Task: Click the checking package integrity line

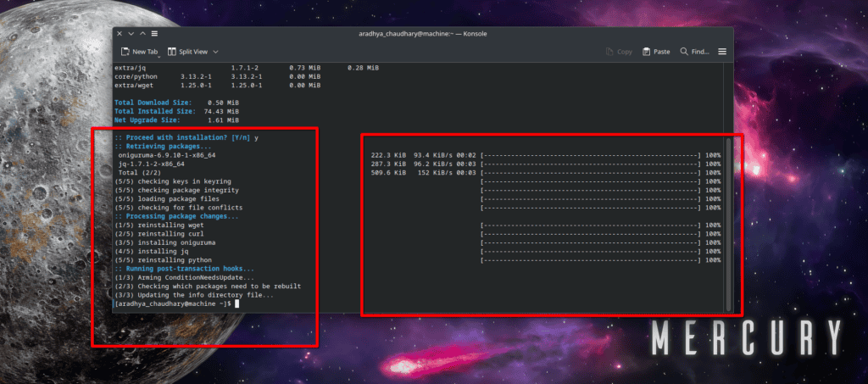Action: [176, 191]
